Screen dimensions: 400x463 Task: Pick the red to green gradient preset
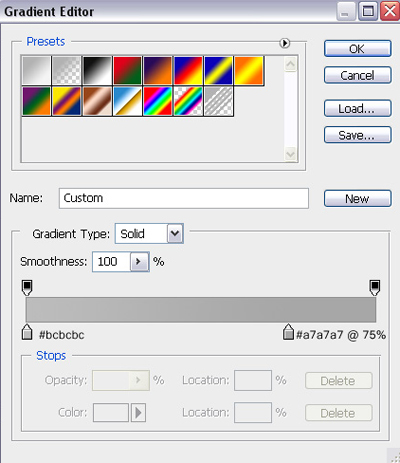click(x=127, y=70)
